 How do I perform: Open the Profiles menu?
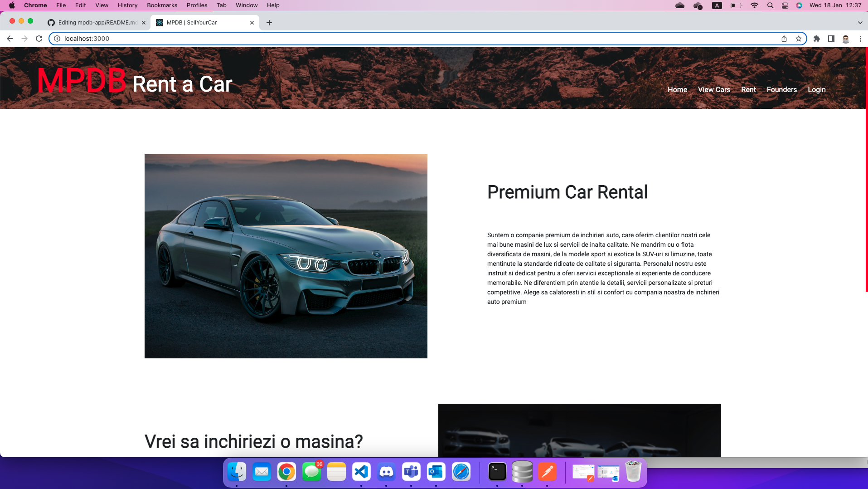[197, 5]
